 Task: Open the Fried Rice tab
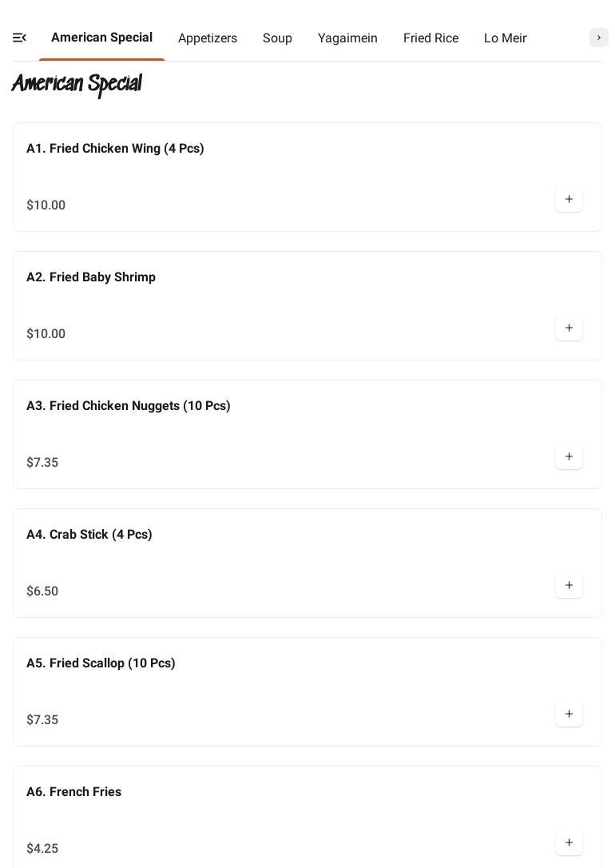click(430, 38)
